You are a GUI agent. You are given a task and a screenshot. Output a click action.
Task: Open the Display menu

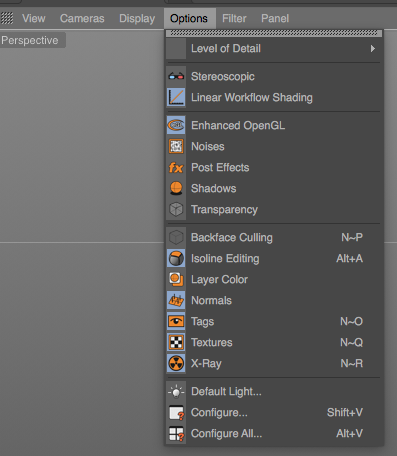pos(137,18)
